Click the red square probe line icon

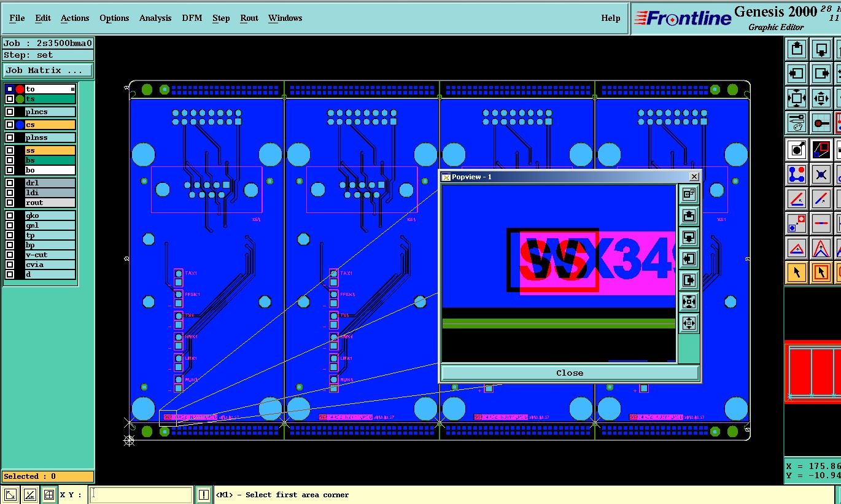tap(821, 123)
